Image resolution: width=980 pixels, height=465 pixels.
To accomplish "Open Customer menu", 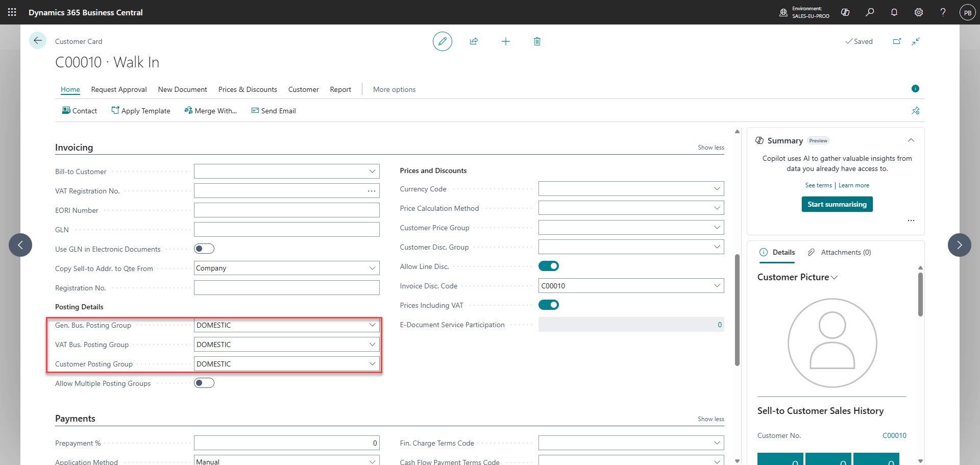I will point(304,89).
